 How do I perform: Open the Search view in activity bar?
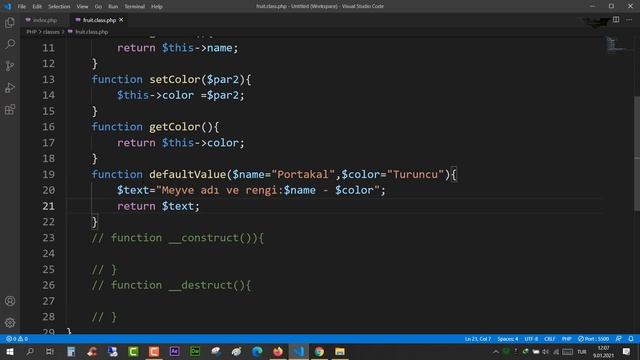pos(10,44)
